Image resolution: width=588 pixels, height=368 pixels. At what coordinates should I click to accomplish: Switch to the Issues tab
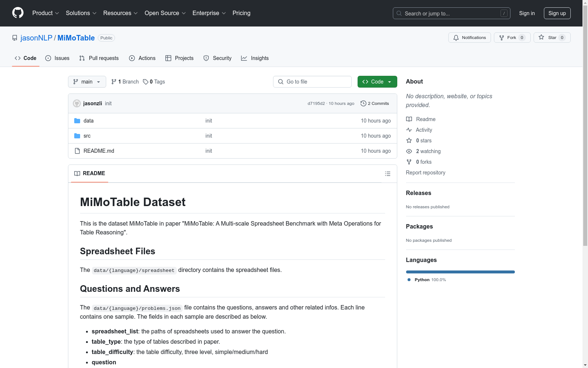point(57,58)
